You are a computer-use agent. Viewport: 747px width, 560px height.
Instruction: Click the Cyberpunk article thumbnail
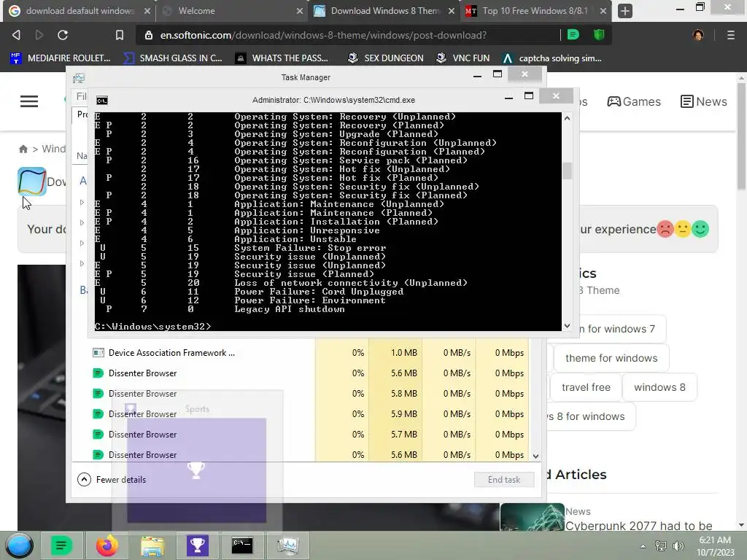click(532, 517)
